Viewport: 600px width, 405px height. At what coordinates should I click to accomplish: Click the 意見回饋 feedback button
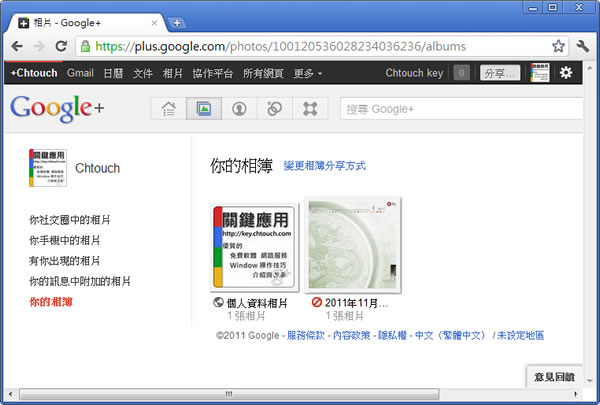(554, 377)
